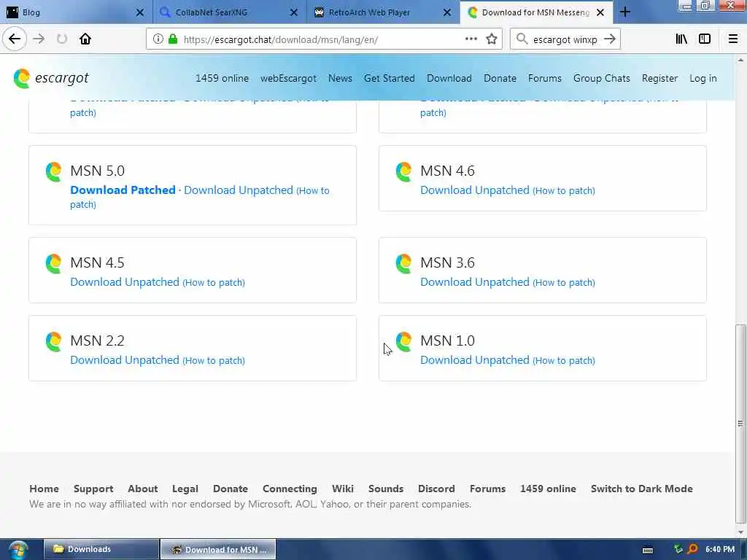Viewport: 747px width, 560px height.
Task: Submit search with the arrow button
Action: coord(610,39)
